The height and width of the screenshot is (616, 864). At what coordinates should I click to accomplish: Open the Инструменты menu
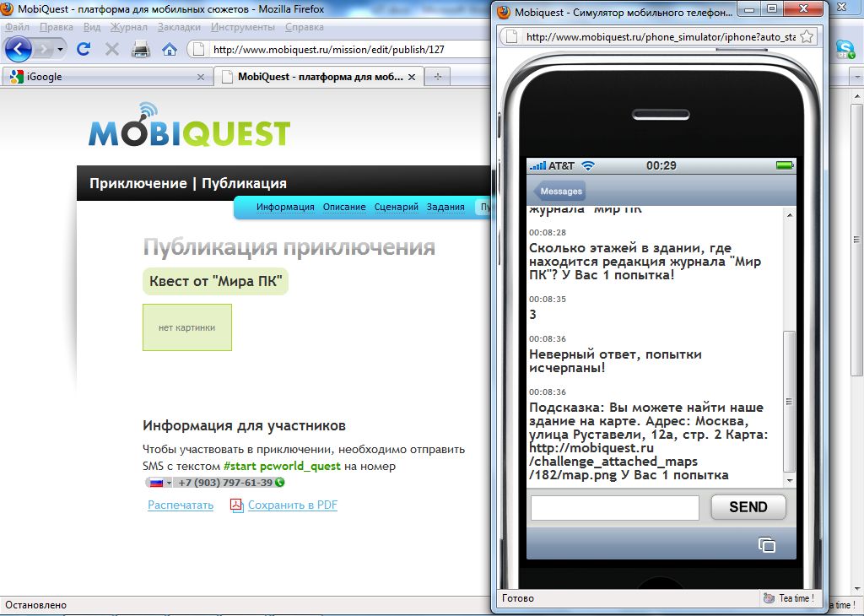[x=243, y=27]
